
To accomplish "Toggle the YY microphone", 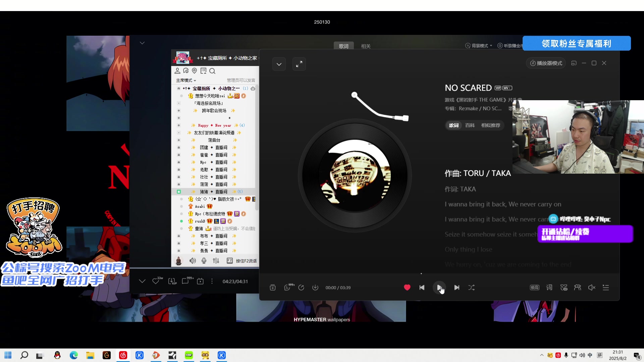I will 204,261.
